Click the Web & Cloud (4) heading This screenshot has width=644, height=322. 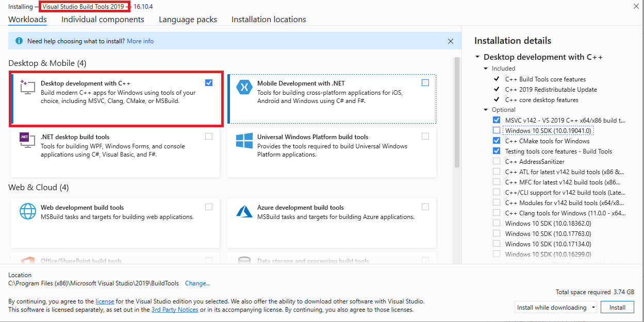pyautogui.click(x=39, y=188)
